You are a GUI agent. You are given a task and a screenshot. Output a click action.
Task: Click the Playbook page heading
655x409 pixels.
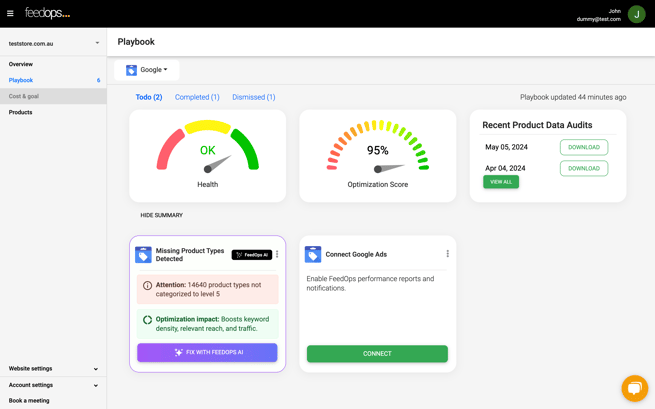coord(136,42)
